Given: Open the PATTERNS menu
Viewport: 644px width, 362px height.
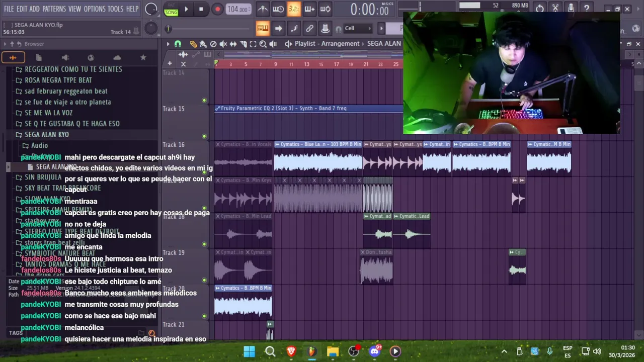Looking at the screenshot, I should pos(54,9).
